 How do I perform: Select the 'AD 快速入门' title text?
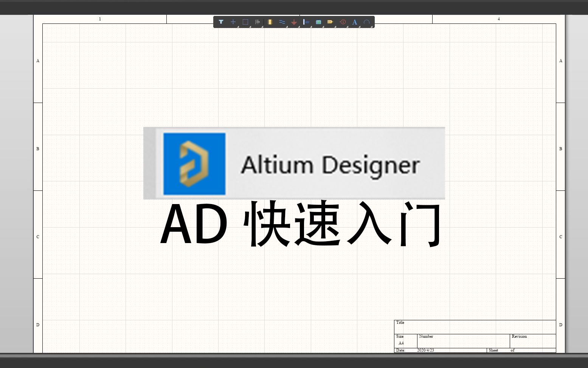(301, 224)
